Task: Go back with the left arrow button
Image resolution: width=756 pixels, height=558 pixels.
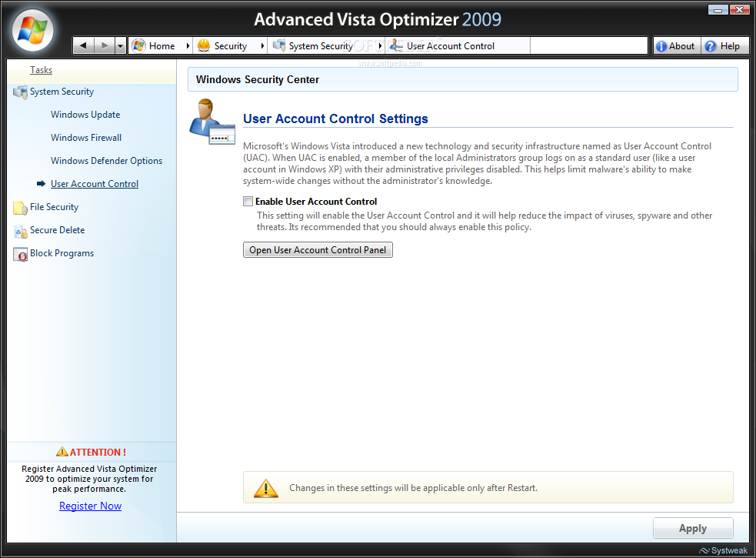Action: coord(83,45)
